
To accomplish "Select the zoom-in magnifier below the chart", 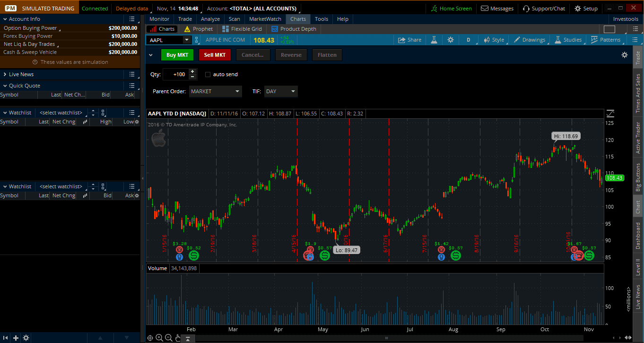I will [x=159, y=338].
